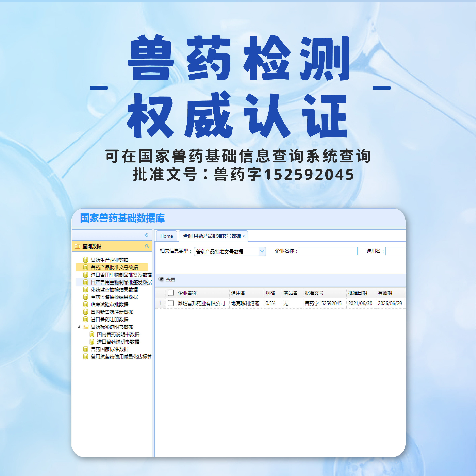Screen dimensions: 476x476
Task: Click the 查看 button
Action: click(x=167, y=280)
